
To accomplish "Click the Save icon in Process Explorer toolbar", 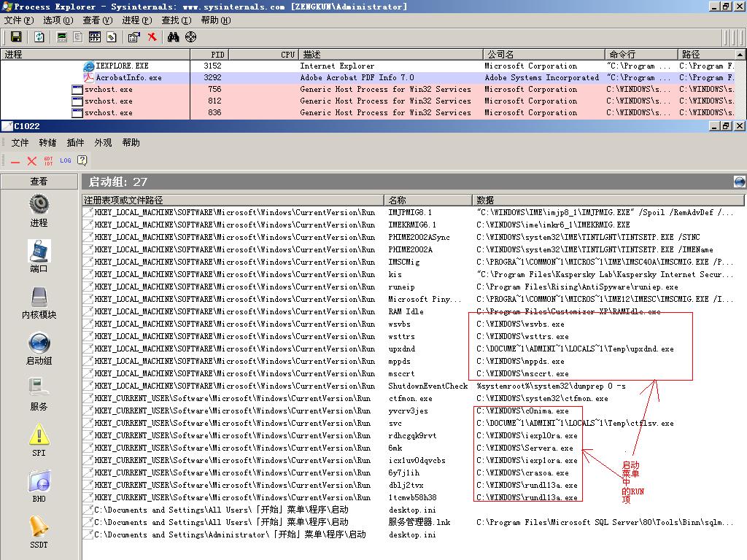I will [15, 37].
